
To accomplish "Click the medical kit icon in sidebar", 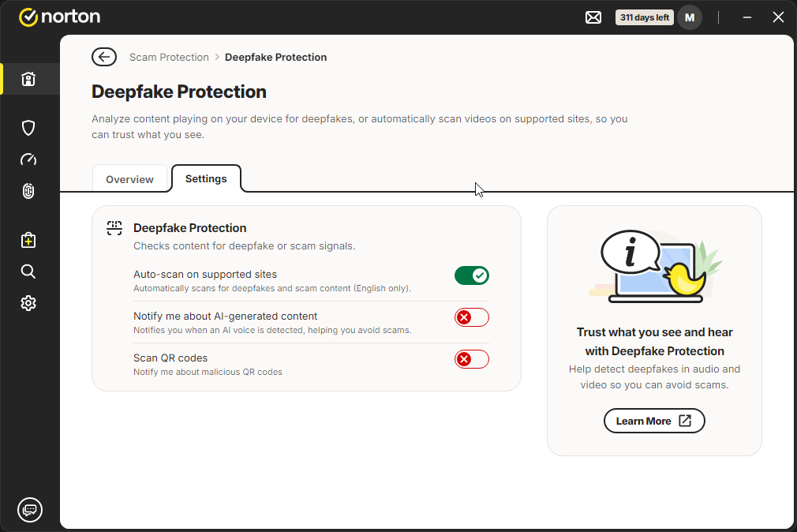I will click(28, 240).
